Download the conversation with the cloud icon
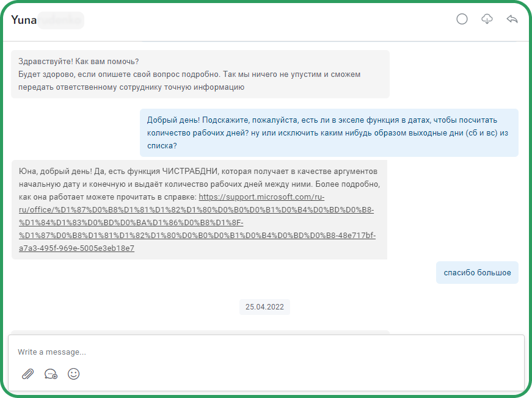Image resolution: width=532 pixels, height=398 pixels. [487, 19]
